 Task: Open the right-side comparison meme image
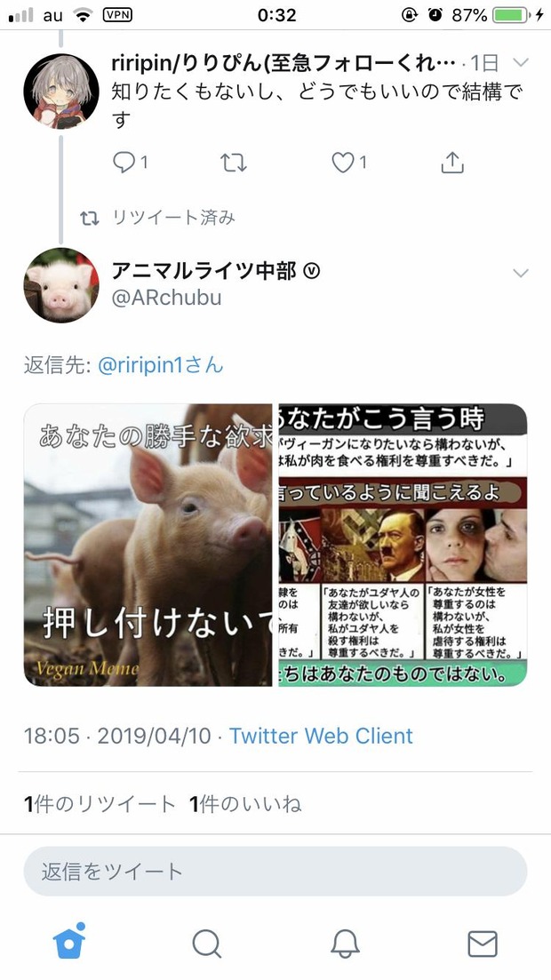point(403,545)
